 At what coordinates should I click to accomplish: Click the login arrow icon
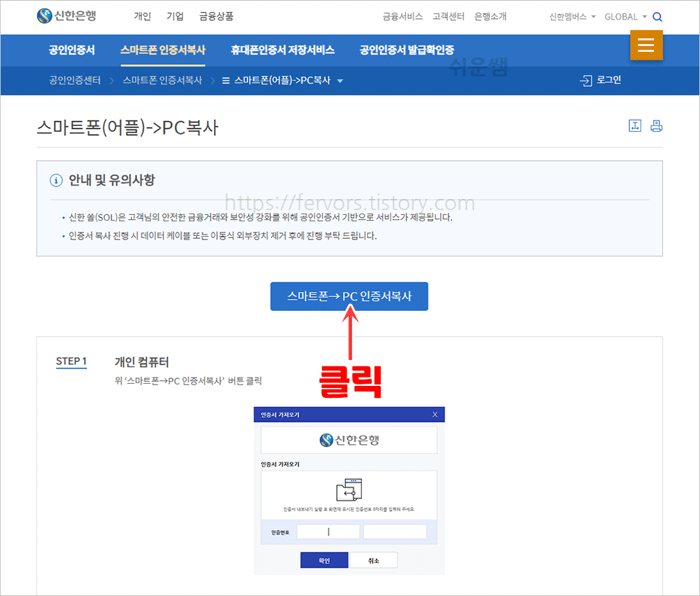586,81
